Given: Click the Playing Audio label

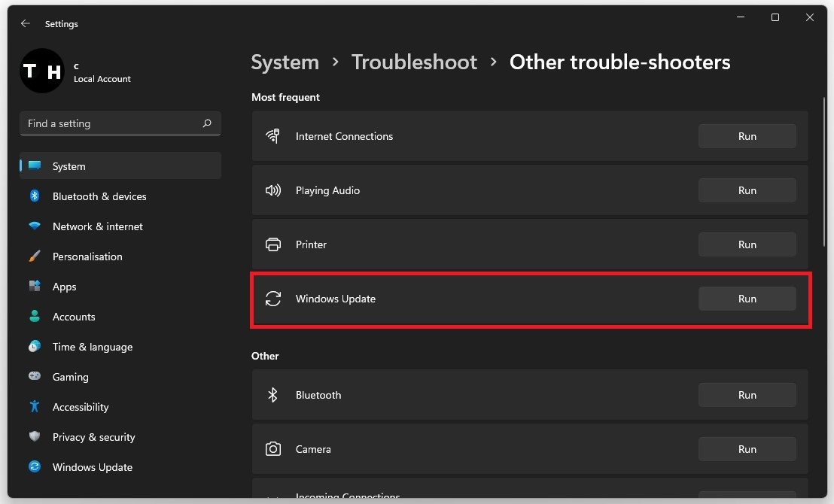Looking at the screenshot, I should 327,190.
